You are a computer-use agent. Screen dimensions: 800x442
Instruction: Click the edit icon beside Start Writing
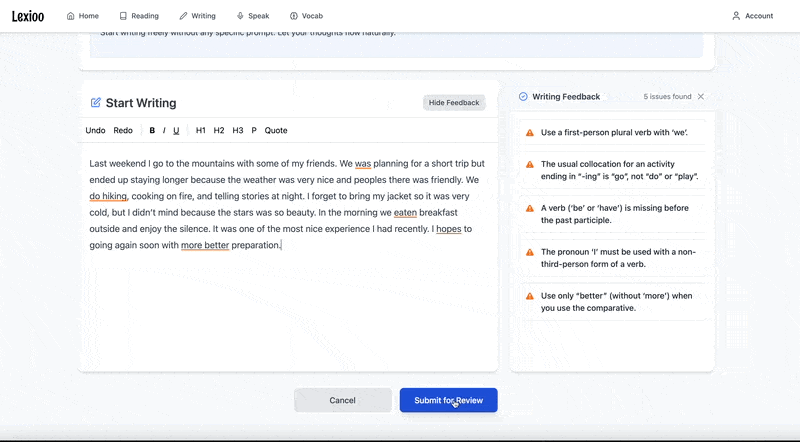pos(95,103)
